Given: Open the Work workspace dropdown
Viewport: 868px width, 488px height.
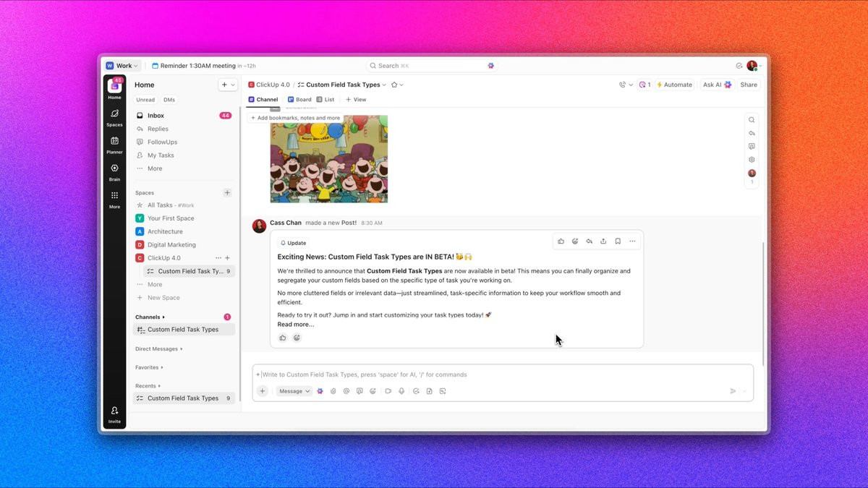Looking at the screenshot, I should pos(122,66).
